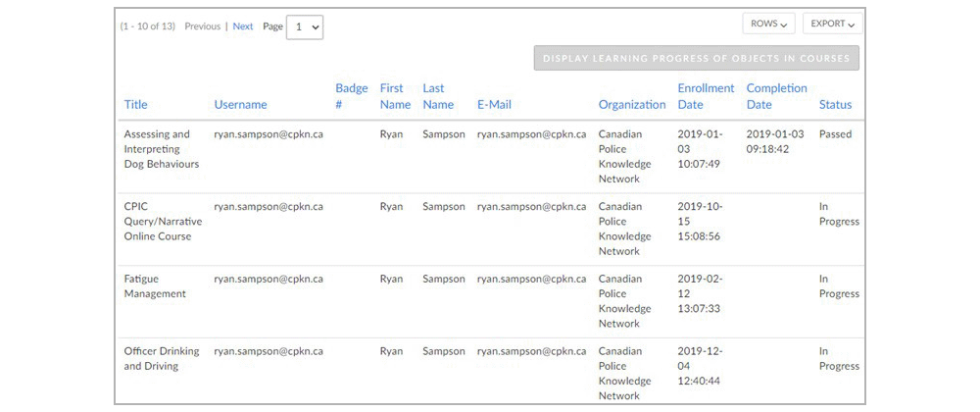
Task: Sort by the Organization column header
Action: 632,104
